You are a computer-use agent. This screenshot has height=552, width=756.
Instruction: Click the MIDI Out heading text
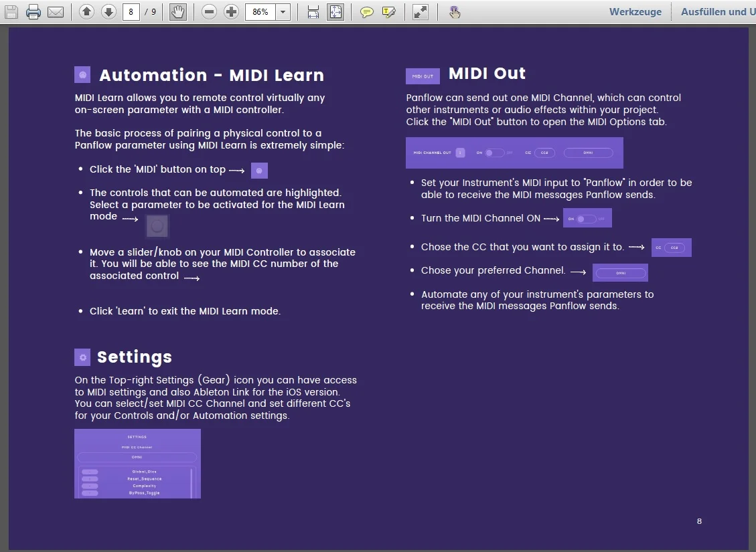pyautogui.click(x=487, y=73)
